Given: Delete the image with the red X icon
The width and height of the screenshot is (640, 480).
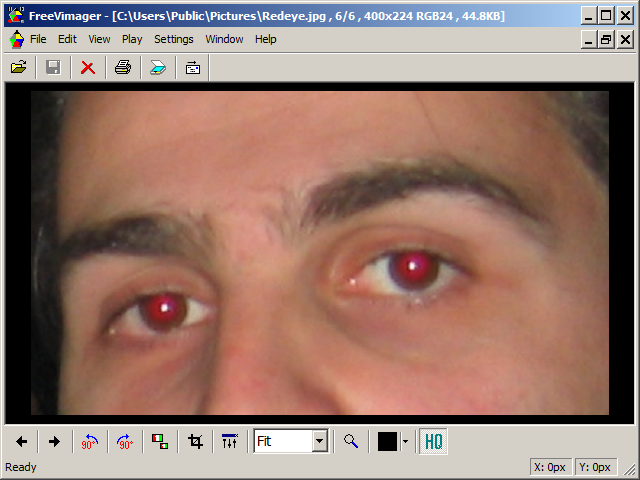Looking at the screenshot, I should pyautogui.click(x=88, y=67).
